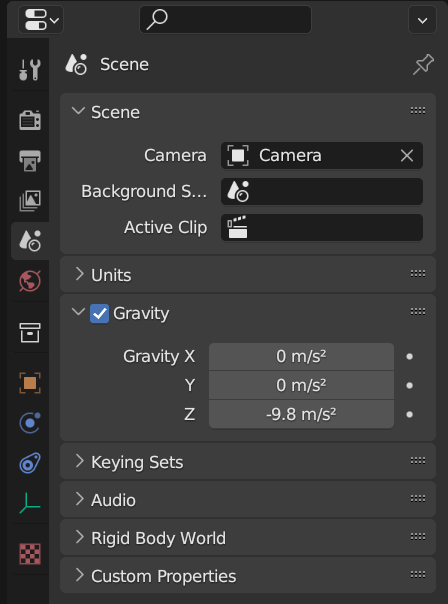Clear the Camera field with X
This screenshot has width=448, height=604.
point(407,156)
